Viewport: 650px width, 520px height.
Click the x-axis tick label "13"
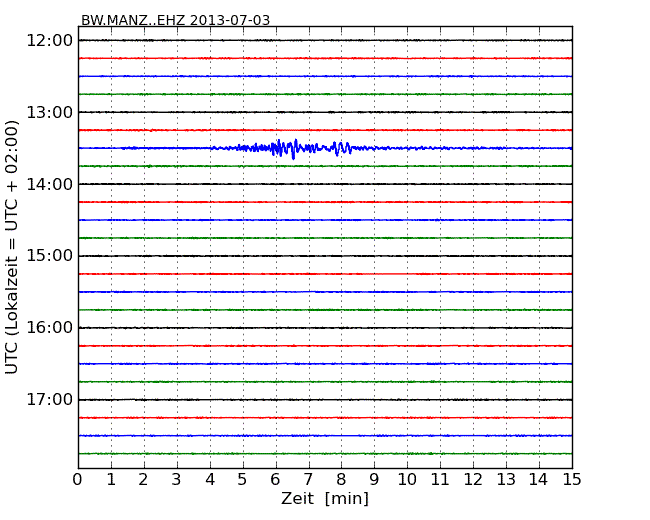(506, 480)
